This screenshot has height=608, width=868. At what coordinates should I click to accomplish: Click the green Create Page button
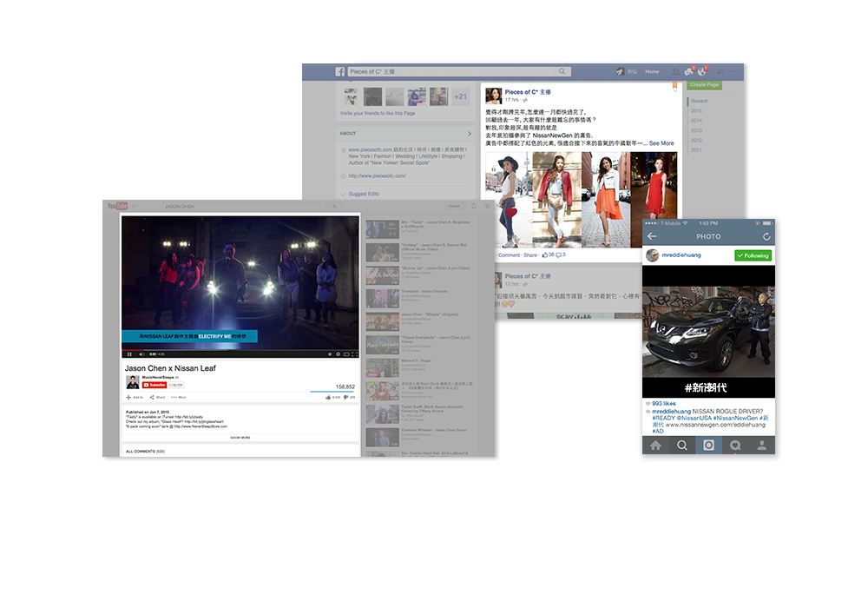704,85
